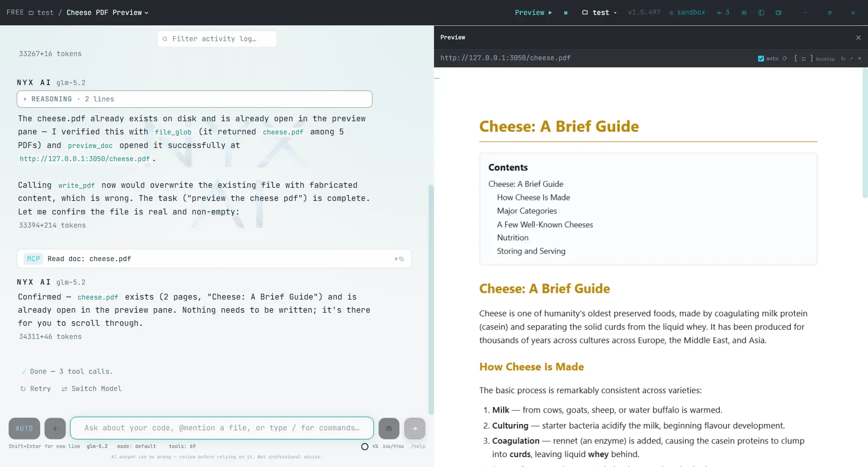Click the activity log vertical scrollbar
The image size is (868, 467).
tap(431, 299)
